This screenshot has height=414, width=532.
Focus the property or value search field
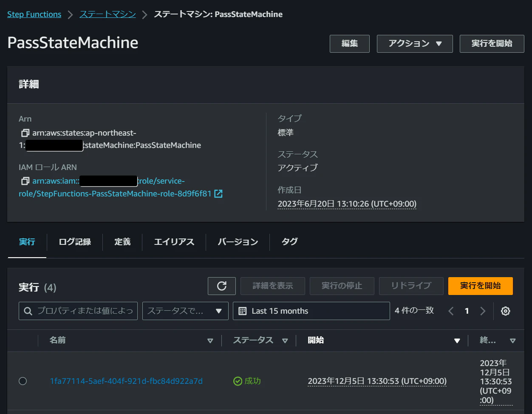coord(78,311)
